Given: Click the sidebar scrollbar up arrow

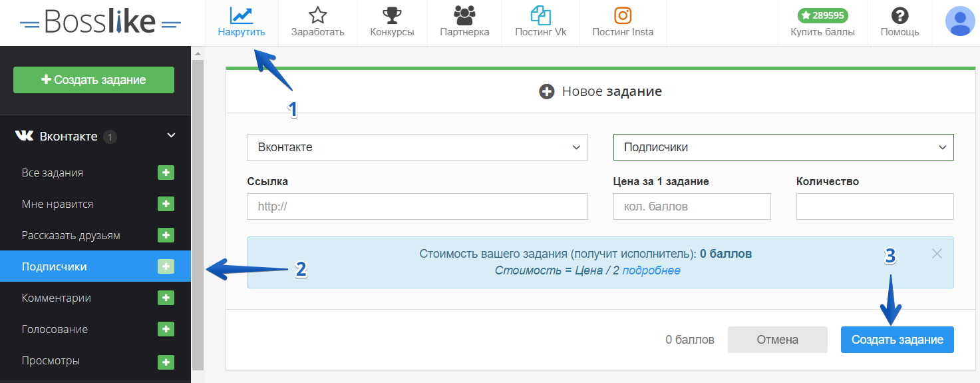Looking at the screenshot, I should click(x=198, y=53).
